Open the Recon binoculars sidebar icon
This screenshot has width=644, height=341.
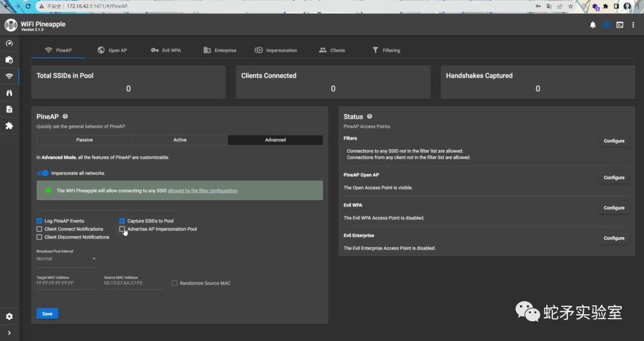[x=9, y=92]
